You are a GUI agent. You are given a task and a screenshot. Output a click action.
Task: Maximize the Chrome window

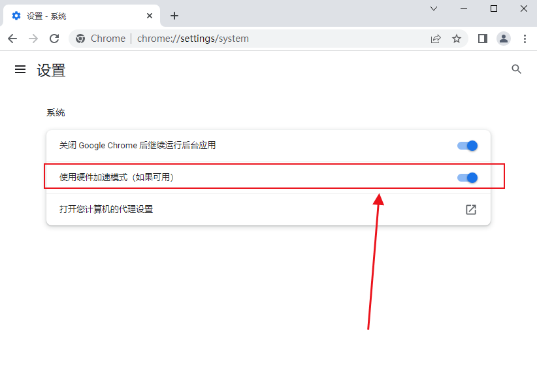tap(493, 8)
